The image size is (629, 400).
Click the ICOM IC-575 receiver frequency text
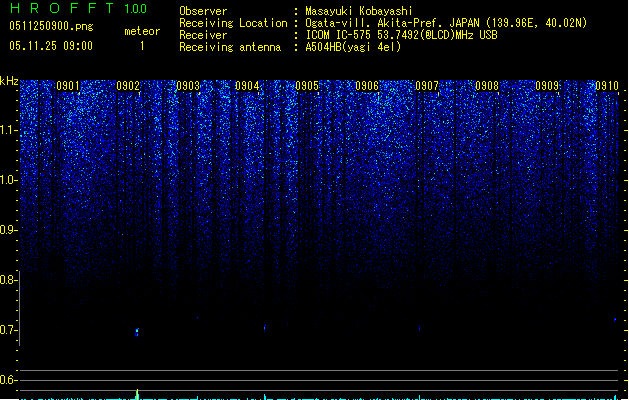[401, 35]
